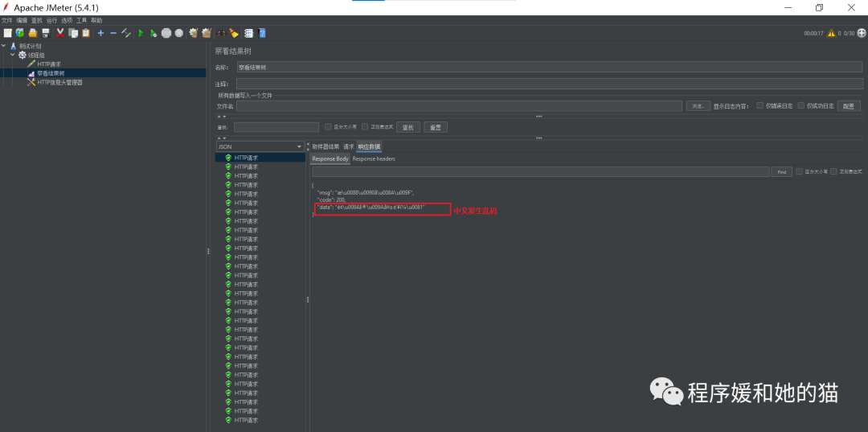Click the Shutdown round X icon
Viewport: 868px width, 432px height.
(x=178, y=33)
